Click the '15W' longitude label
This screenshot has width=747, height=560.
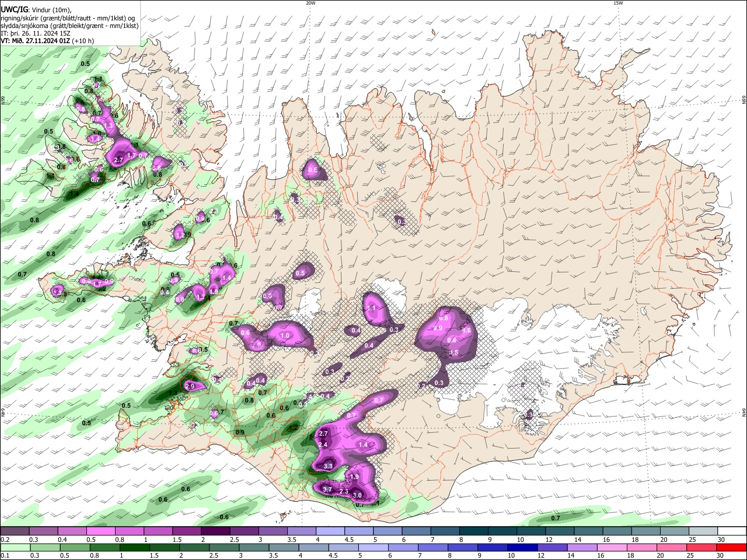(x=618, y=3)
